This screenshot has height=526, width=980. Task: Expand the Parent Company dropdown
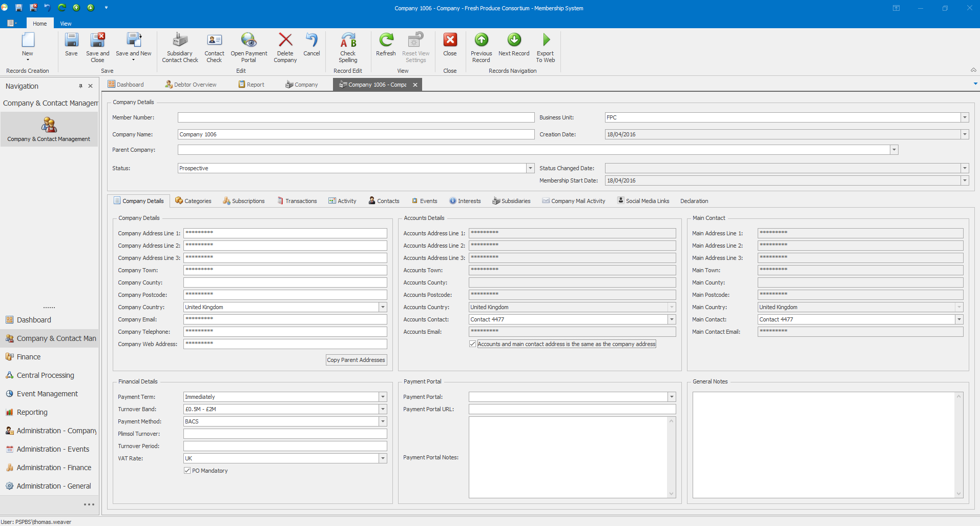click(894, 150)
